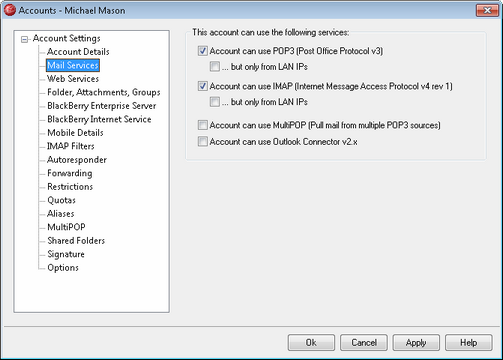Click the Cancel button
The height and width of the screenshot is (360, 503).
click(364, 343)
